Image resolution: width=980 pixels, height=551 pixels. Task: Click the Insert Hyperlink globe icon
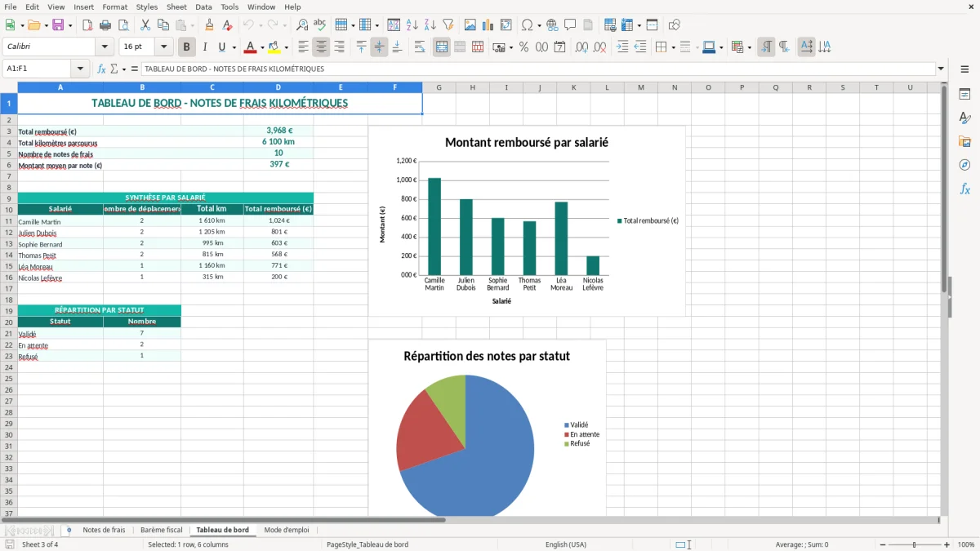pyautogui.click(x=553, y=25)
